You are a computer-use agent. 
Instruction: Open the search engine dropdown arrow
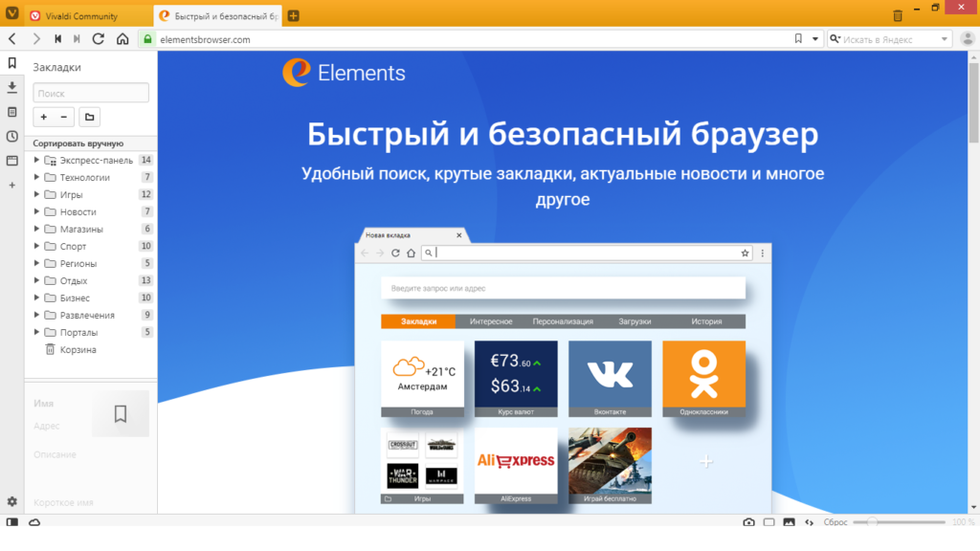[x=944, y=38]
